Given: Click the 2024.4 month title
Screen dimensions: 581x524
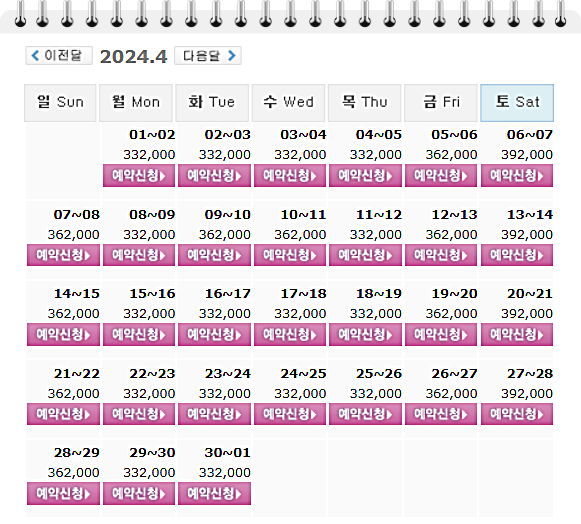Looking at the screenshot, I should 133,57.
